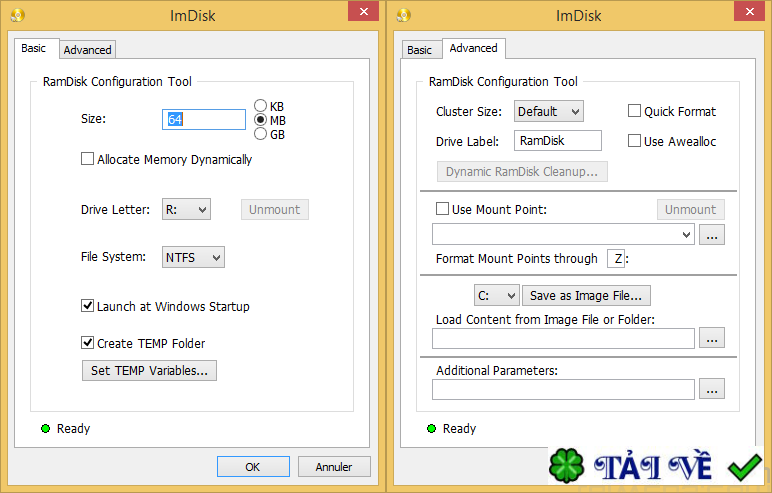The image size is (772, 493).
Task: Click the green Ready status indicator in right window
Action: click(x=431, y=428)
